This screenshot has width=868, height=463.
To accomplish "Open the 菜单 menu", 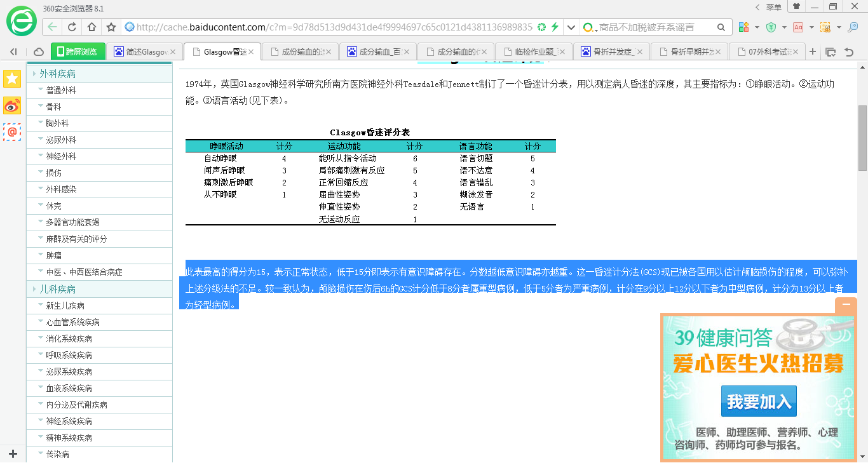I will pos(774,6).
